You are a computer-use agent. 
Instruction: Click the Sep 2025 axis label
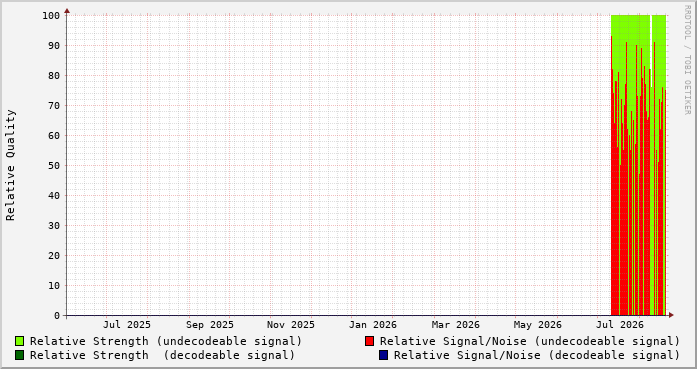click(x=210, y=325)
